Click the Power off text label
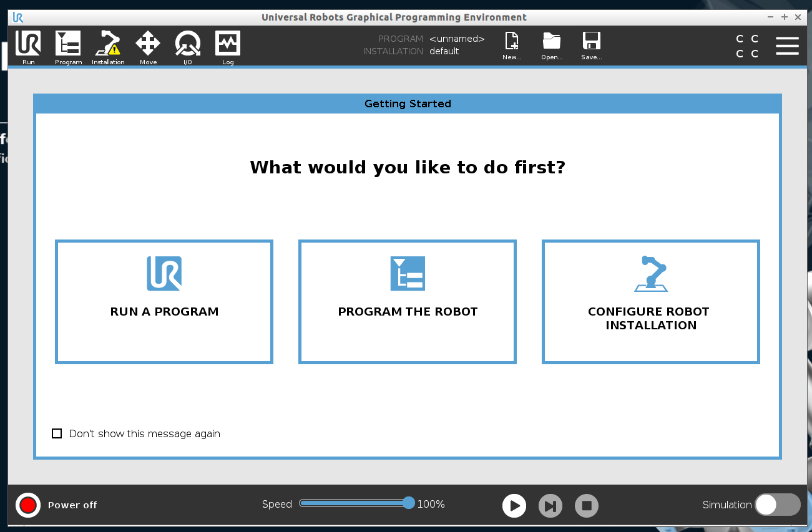The height and width of the screenshot is (532, 812). (72, 505)
